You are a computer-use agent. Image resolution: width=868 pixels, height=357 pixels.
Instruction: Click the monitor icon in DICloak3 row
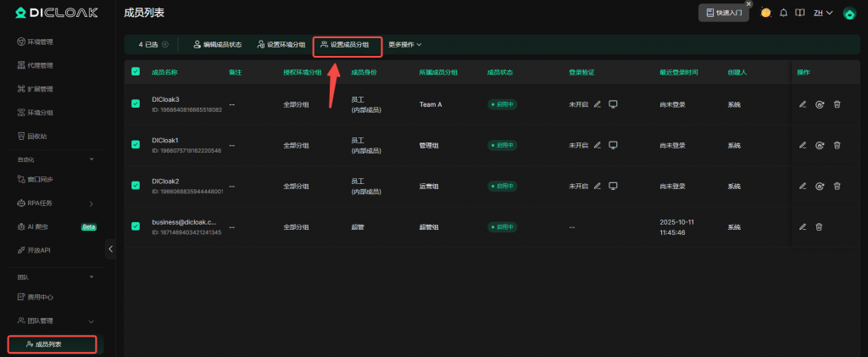tap(613, 104)
